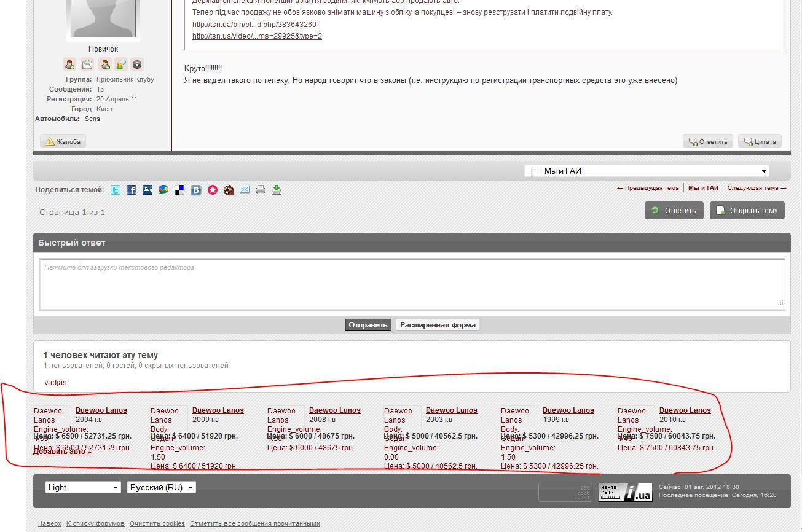
Task: Click the dark Ответить button below pagination
Action: (674, 210)
